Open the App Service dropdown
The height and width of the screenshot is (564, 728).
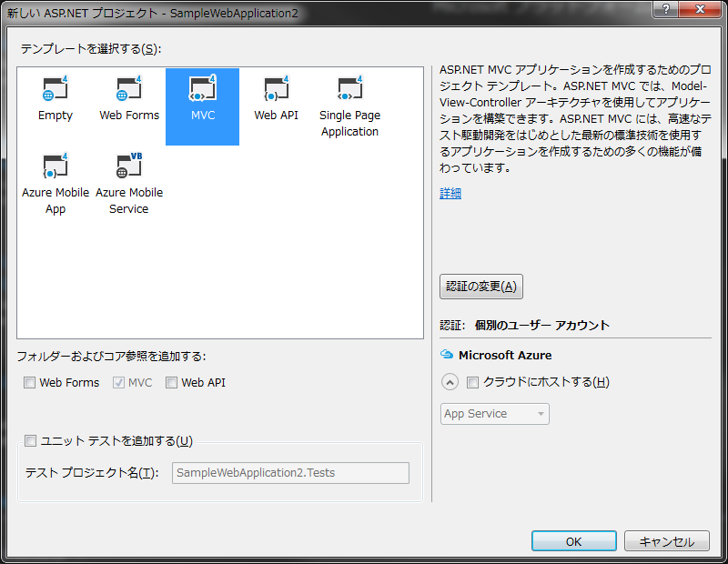click(x=494, y=414)
